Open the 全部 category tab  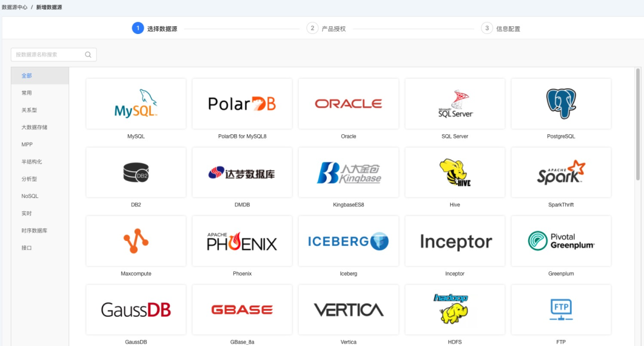pos(40,76)
